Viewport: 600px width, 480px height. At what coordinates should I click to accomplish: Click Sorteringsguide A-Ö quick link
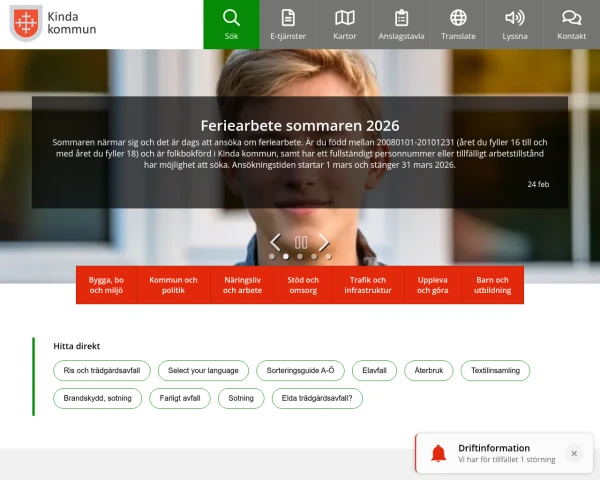click(300, 370)
